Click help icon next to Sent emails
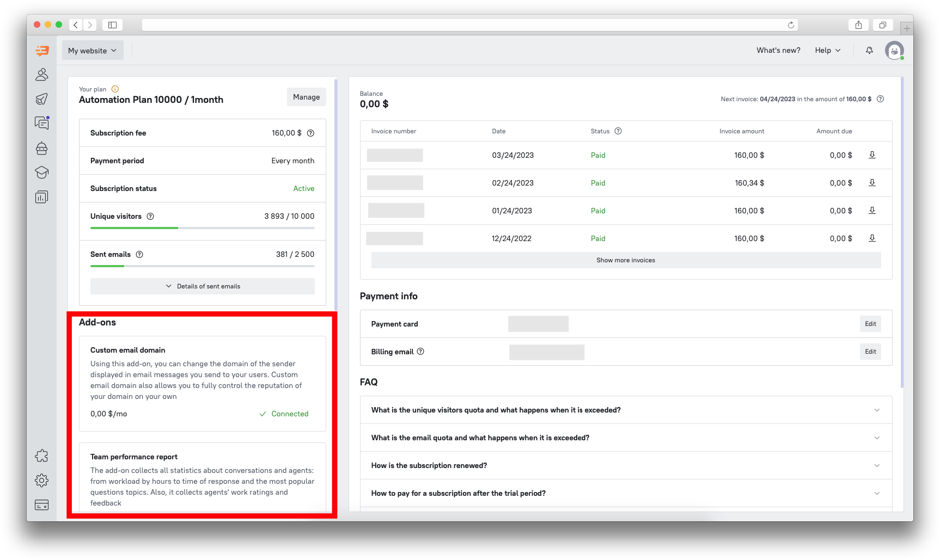Image resolution: width=940 pixels, height=560 pixels. pyautogui.click(x=139, y=255)
